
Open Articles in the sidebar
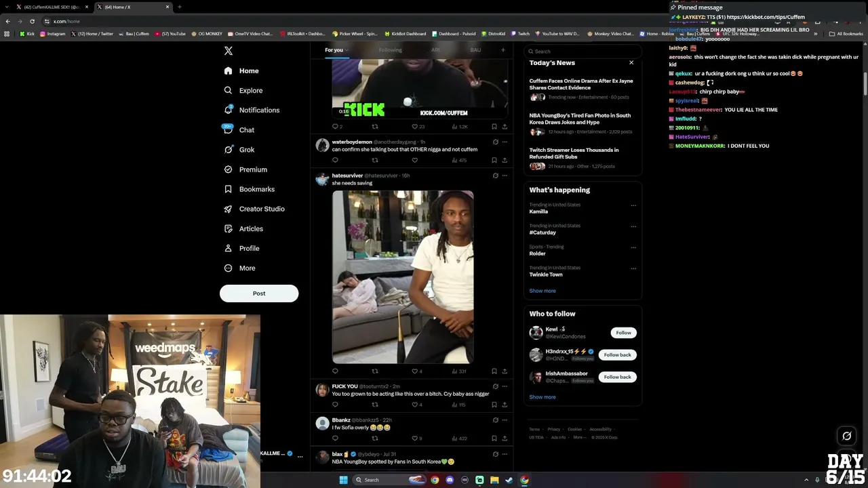[x=243, y=228]
